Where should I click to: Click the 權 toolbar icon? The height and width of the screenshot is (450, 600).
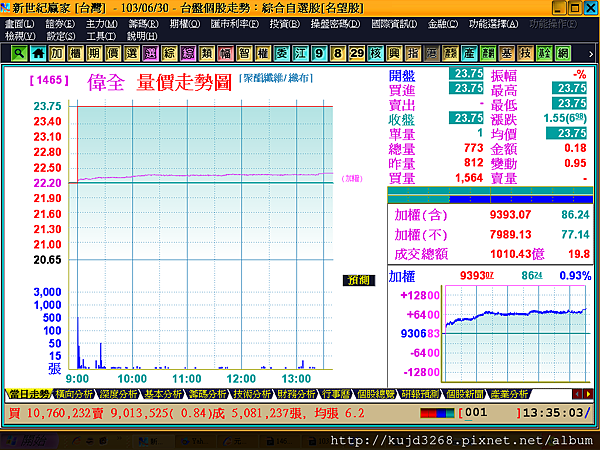pos(263,53)
